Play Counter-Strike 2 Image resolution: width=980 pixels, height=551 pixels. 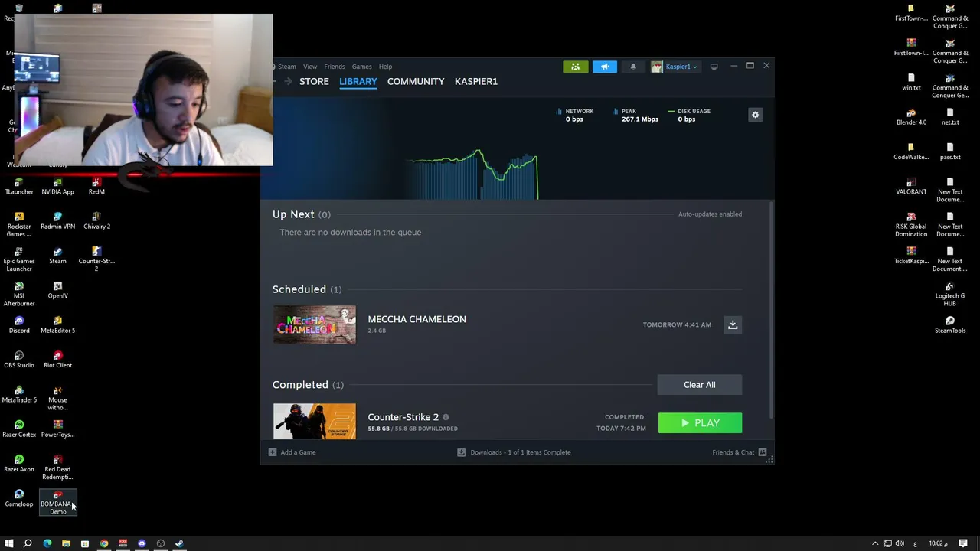[700, 423]
